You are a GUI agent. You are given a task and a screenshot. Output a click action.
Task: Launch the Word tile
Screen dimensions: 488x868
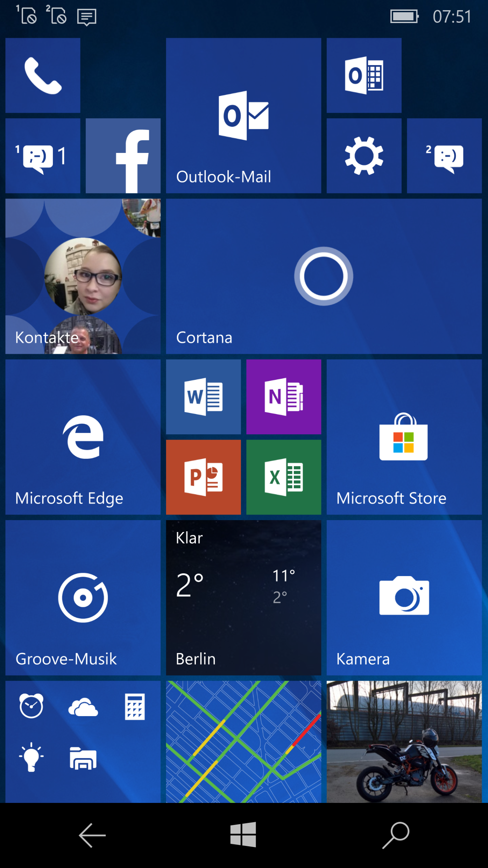coord(203,397)
